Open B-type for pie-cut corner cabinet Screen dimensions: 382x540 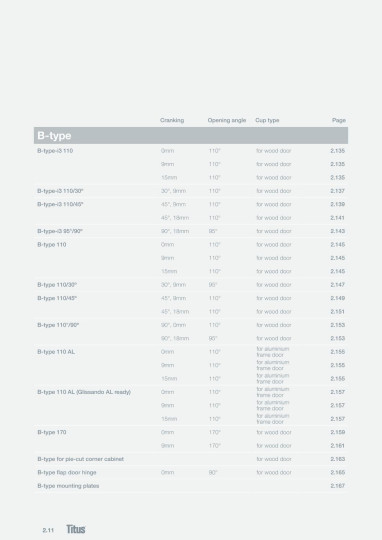[81, 459]
